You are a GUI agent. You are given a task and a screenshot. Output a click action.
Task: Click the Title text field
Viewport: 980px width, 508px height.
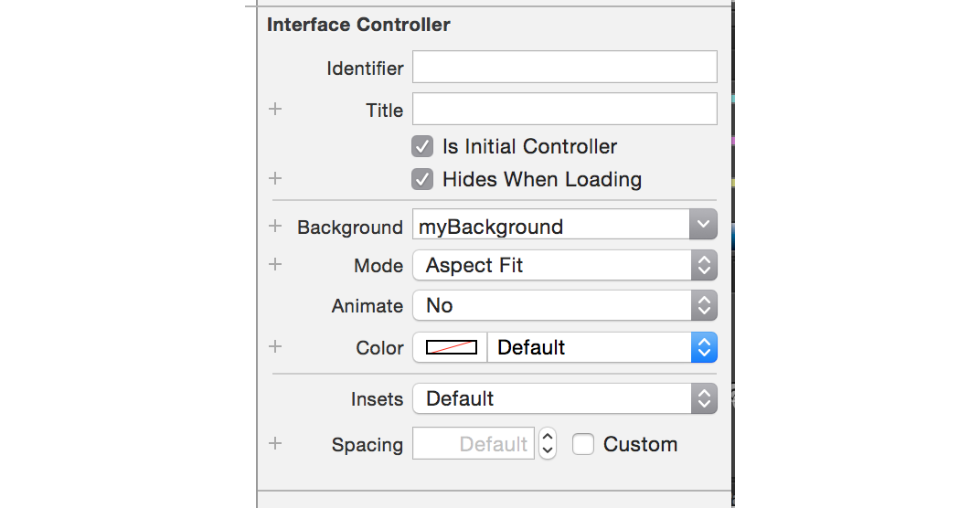(564, 110)
